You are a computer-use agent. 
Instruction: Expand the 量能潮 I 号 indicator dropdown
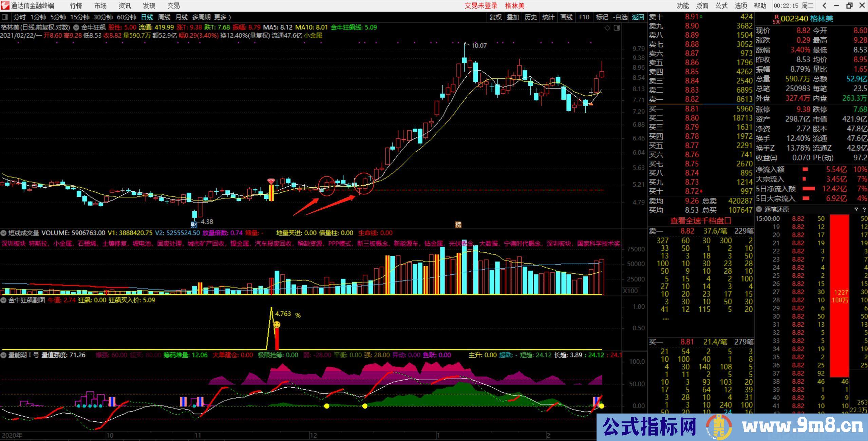pyautogui.click(x=3, y=355)
